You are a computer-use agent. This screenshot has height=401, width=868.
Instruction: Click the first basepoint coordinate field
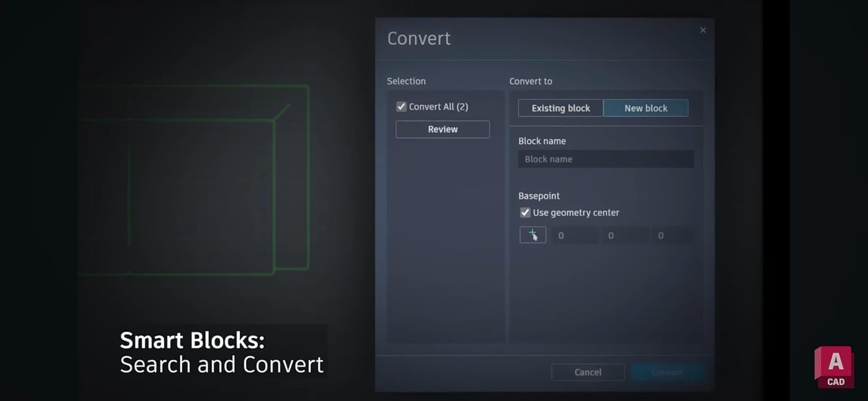575,236
